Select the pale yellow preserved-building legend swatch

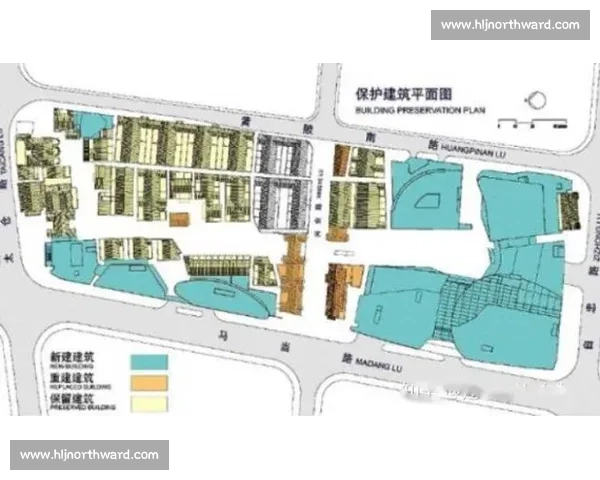pyautogui.click(x=149, y=404)
